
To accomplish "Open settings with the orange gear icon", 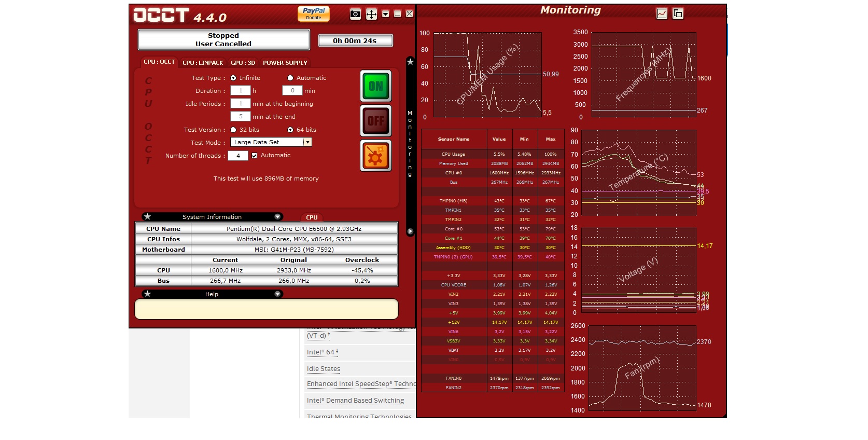I will tap(376, 156).
